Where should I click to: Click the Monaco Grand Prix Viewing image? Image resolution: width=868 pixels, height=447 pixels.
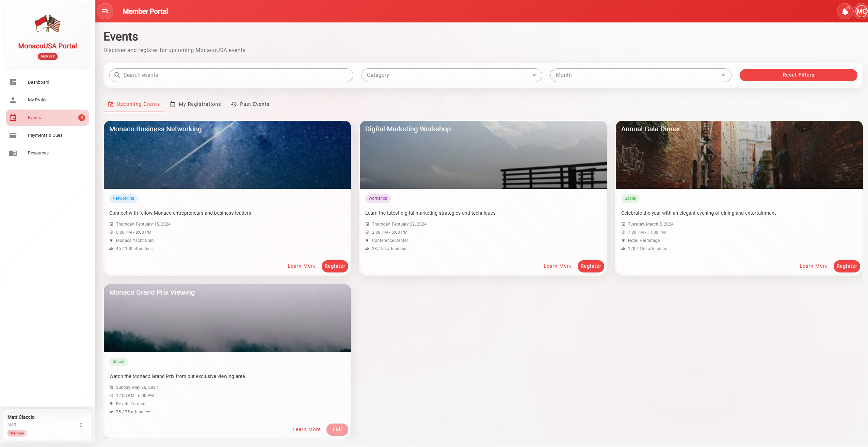tap(227, 321)
